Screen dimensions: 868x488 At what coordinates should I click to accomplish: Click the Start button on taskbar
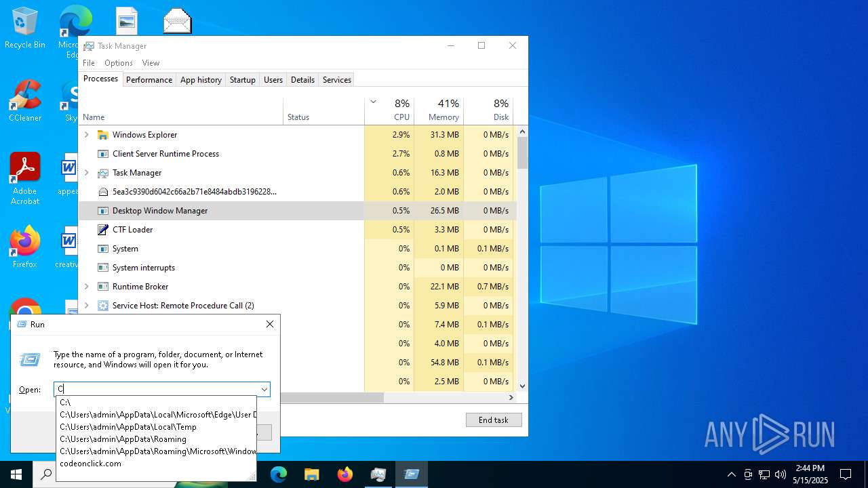(x=16, y=474)
